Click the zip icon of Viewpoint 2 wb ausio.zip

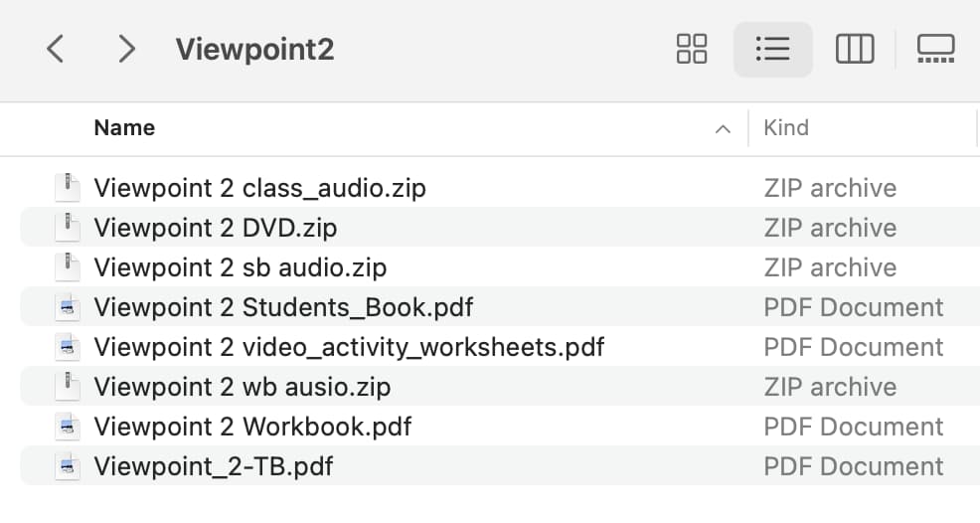pyautogui.click(x=68, y=387)
